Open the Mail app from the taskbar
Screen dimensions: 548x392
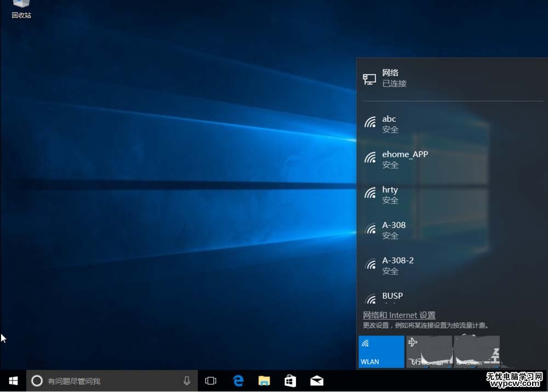click(x=317, y=381)
